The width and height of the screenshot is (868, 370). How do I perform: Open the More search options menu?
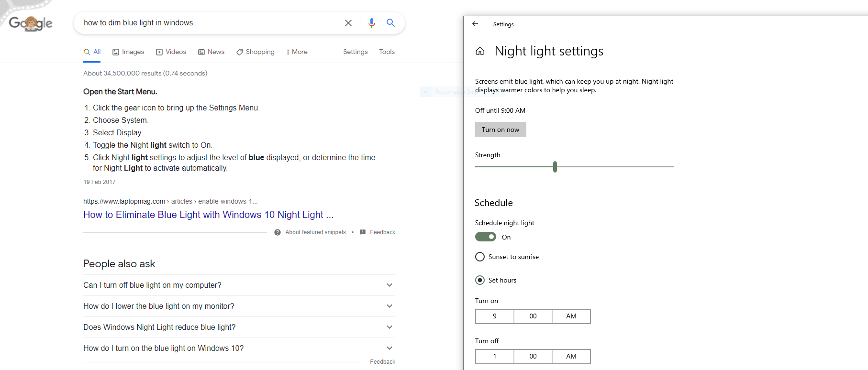(x=297, y=52)
